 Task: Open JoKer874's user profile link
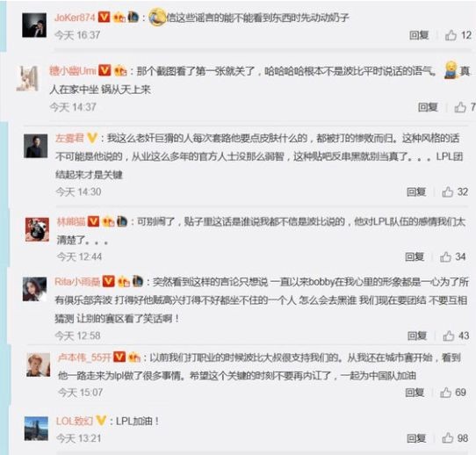tap(75, 18)
